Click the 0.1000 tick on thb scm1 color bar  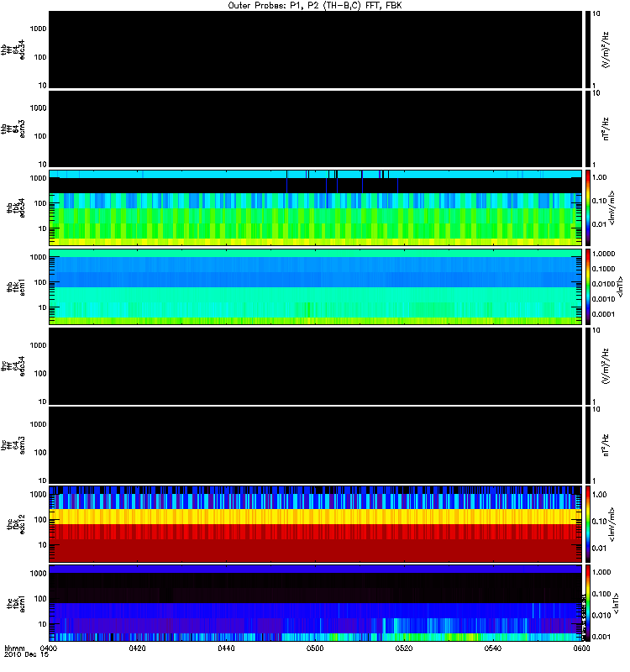tap(604, 269)
